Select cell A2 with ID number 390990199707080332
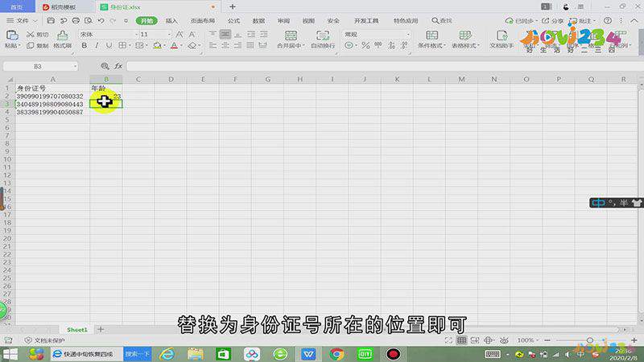Screen dimensions: 644x362 click(x=52, y=97)
